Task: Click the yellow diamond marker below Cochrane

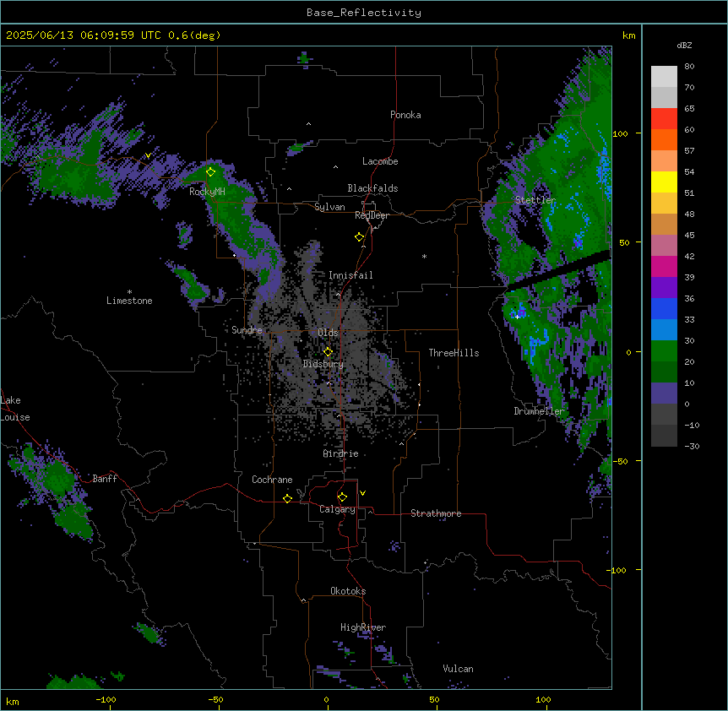Action: pyautogui.click(x=287, y=498)
